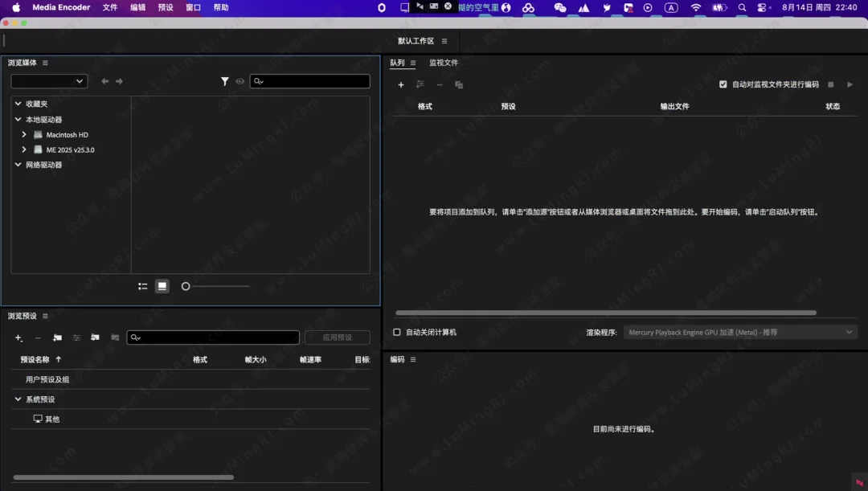Expand the Macintosh HD drive

pyautogui.click(x=24, y=135)
